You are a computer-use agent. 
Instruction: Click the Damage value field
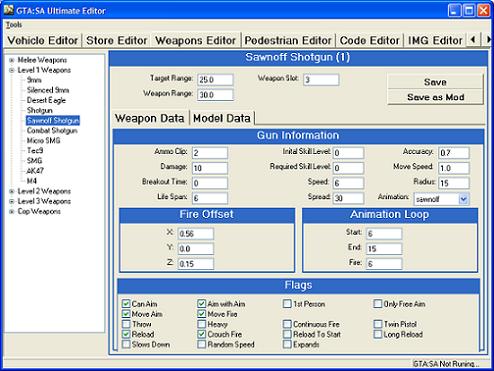click(210, 168)
